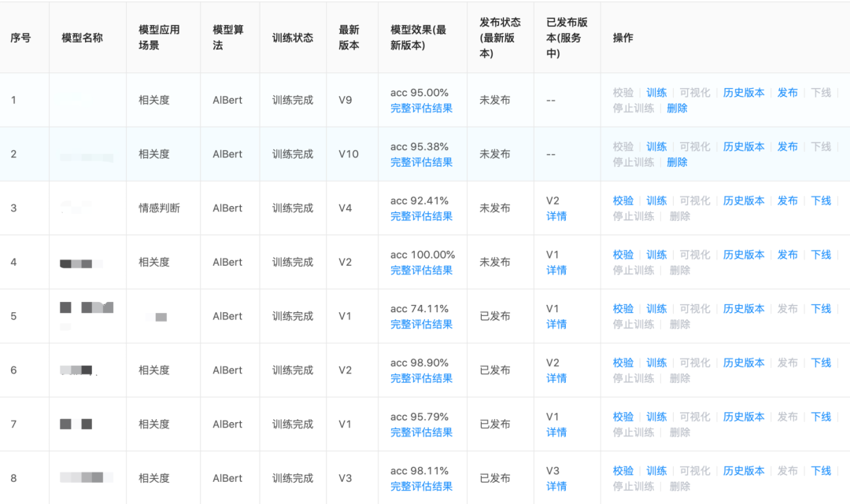Click 下线 in row 3
The width and height of the screenshot is (850, 504).
[x=821, y=201]
